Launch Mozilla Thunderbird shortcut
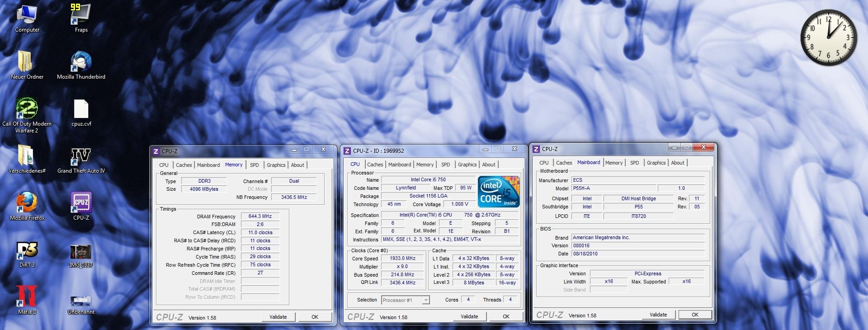Viewport: 868px width, 330px height. (x=81, y=65)
